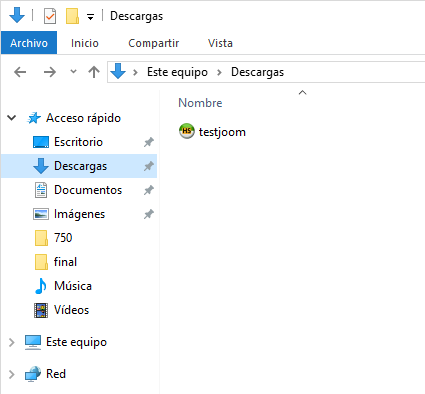Click the pin icon next to Descargas

149,166
